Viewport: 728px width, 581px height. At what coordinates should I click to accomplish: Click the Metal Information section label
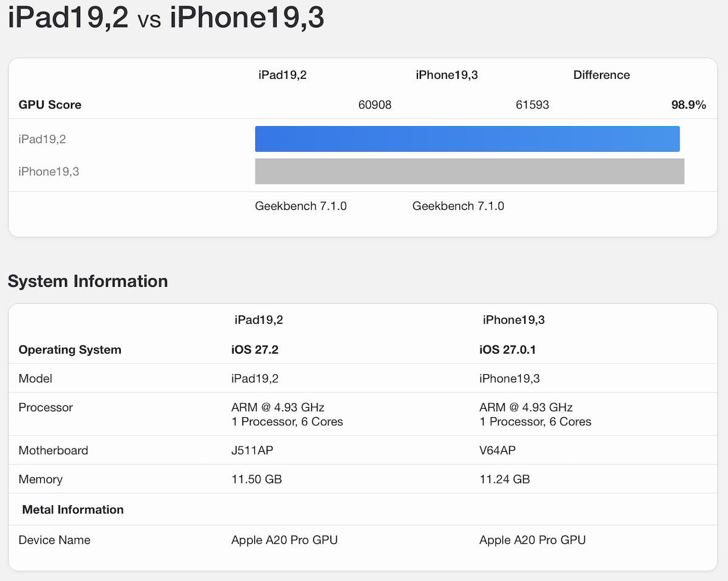pos(73,510)
